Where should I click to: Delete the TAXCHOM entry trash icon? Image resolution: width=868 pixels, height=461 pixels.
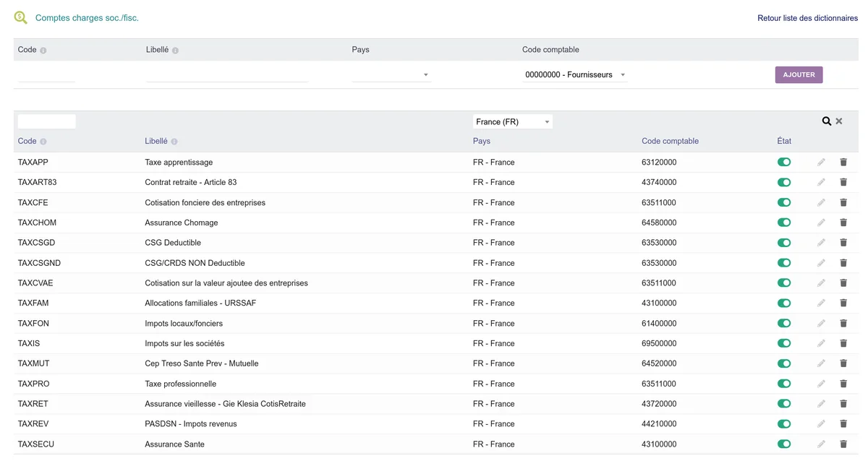click(x=843, y=223)
